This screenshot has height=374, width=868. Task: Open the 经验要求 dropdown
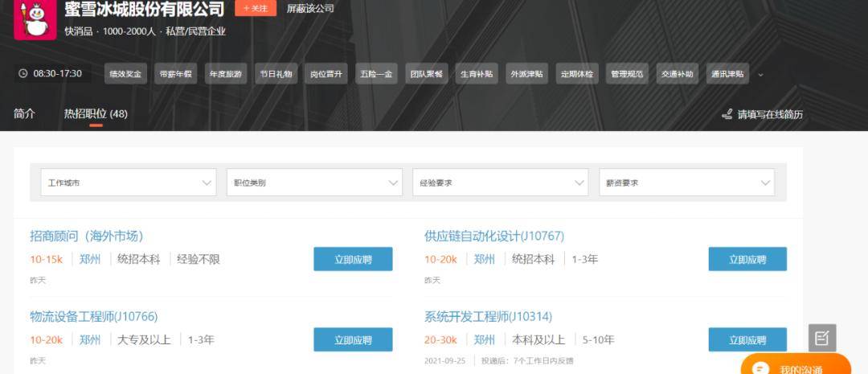(x=501, y=183)
